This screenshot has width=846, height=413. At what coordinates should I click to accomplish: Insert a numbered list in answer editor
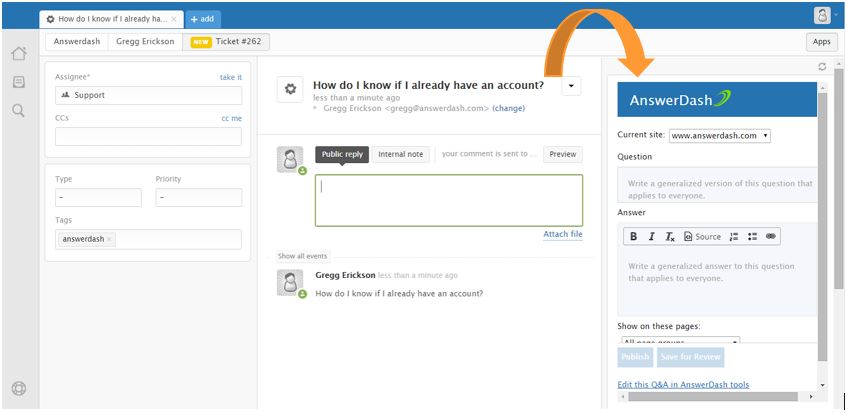click(x=733, y=236)
